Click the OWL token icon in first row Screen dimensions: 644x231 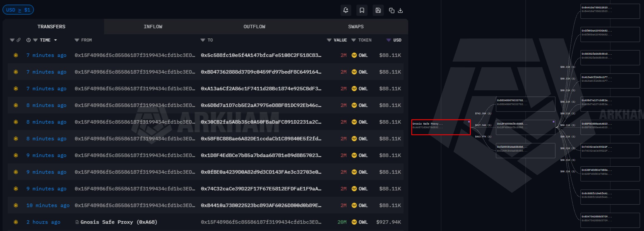click(x=354, y=55)
